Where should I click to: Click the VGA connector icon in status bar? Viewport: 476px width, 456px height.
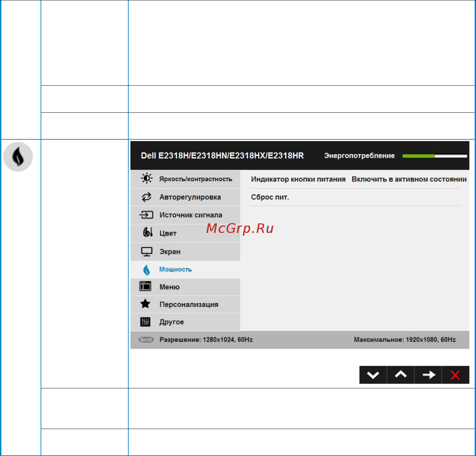click(146, 340)
